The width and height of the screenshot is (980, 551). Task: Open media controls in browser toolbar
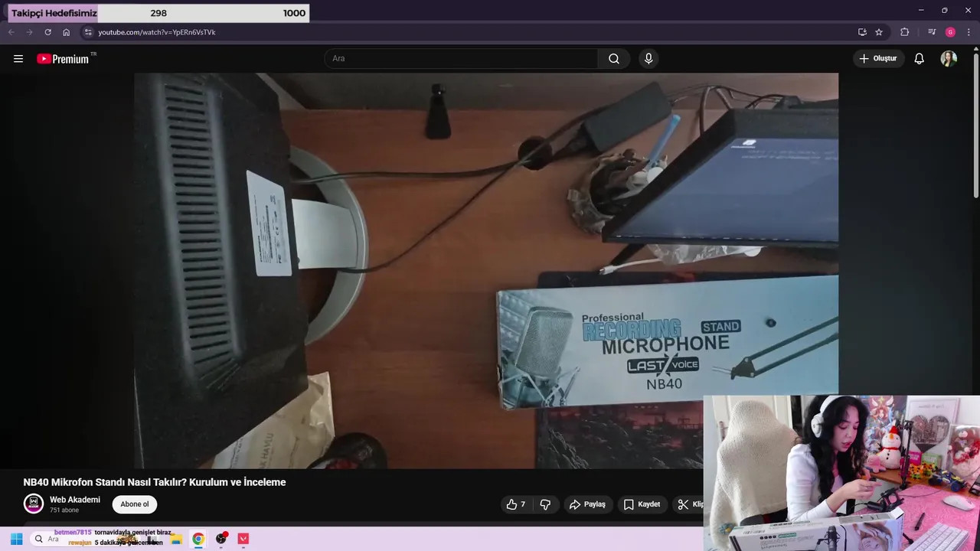pos(932,32)
